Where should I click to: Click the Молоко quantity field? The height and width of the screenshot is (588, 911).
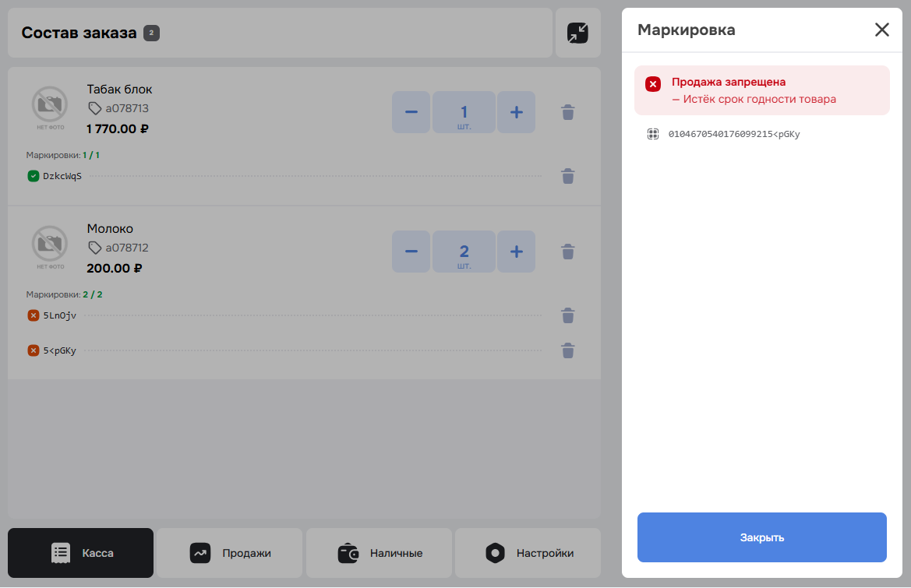(464, 252)
